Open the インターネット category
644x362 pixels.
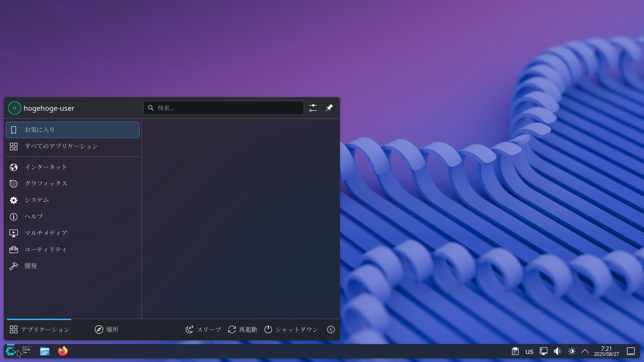[x=73, y=167]
